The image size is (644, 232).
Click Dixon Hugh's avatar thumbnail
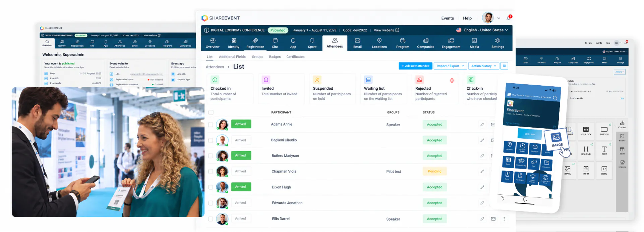222,187
